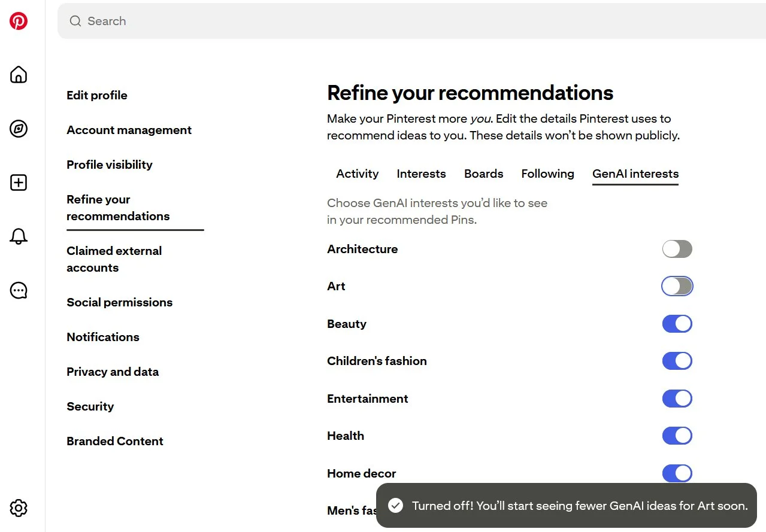Click the search magnifier icon
The height and width of the screenshot is (532, 766).
coord(75,21)
